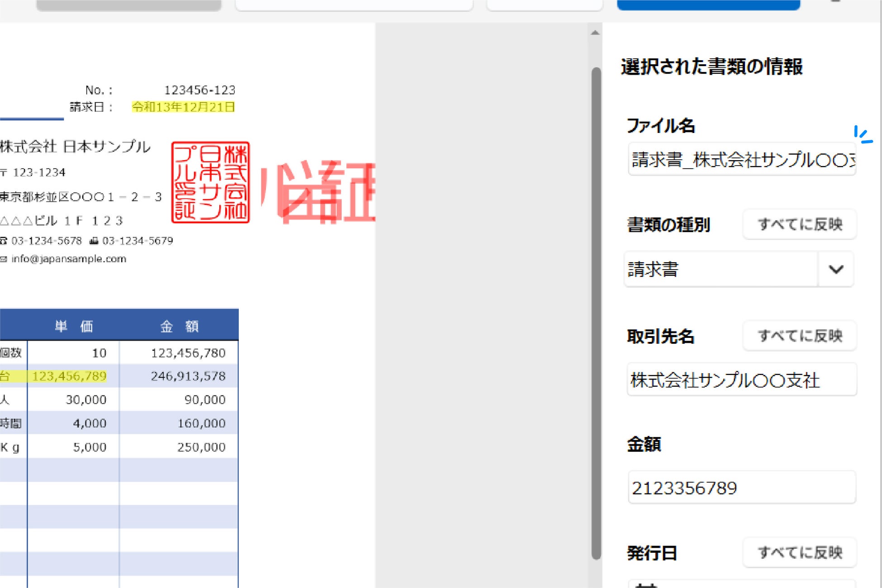Focus the ファイル名 text field
This screenshot has width=882, height=588.
click(742, 160)
